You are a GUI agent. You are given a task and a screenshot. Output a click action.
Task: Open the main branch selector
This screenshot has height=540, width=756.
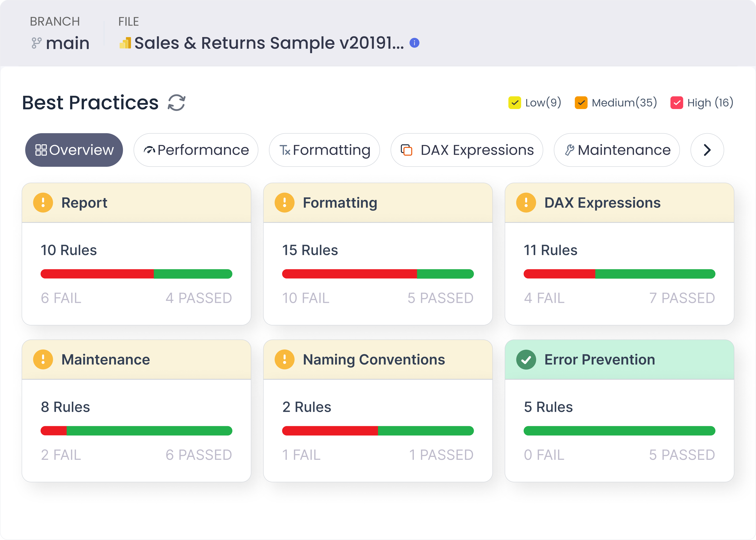[67, 43]
